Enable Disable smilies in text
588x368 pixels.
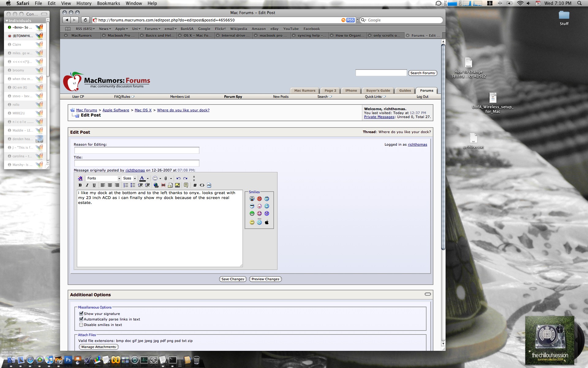(x=81, y=324)
